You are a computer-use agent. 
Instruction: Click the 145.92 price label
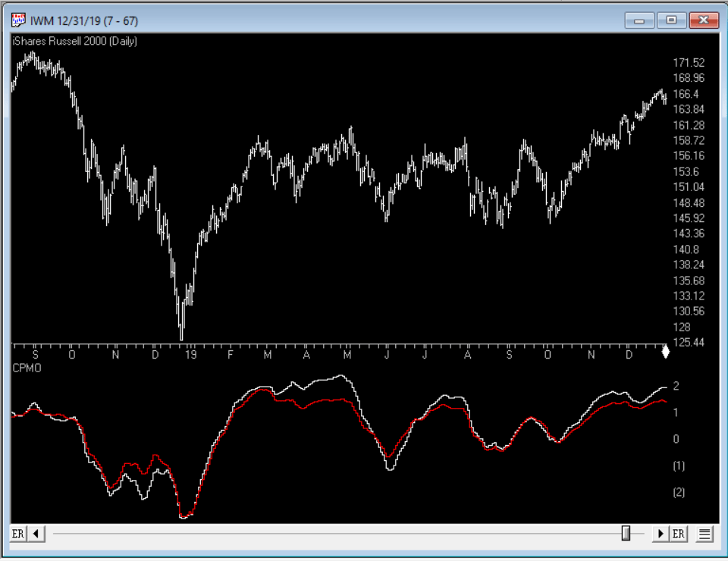point(689,218)
